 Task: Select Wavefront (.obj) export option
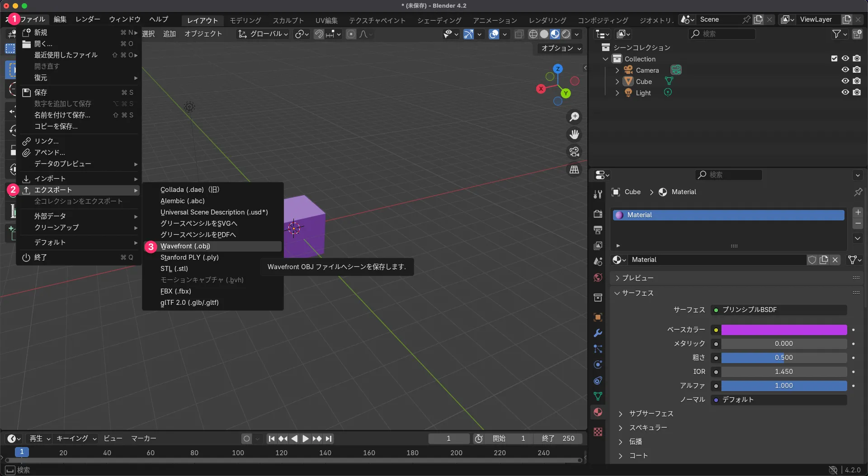[185, 246]
